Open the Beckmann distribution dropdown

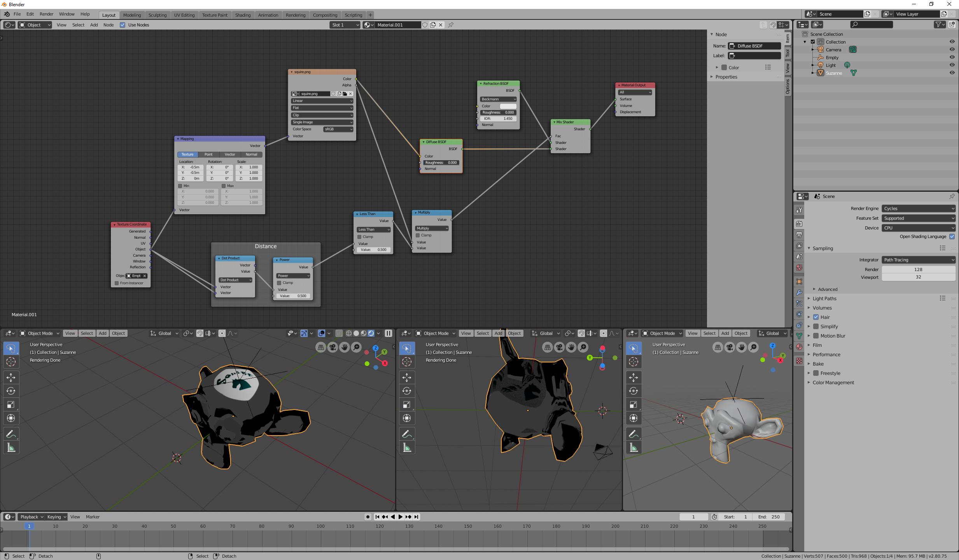point(498,99)
